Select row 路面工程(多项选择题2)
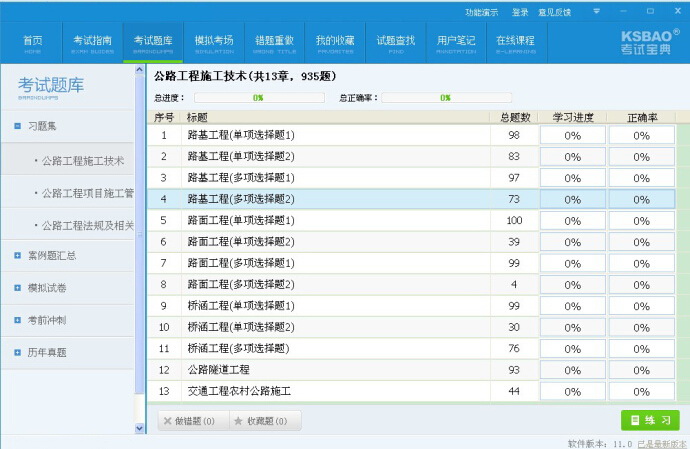 (411, 284)
